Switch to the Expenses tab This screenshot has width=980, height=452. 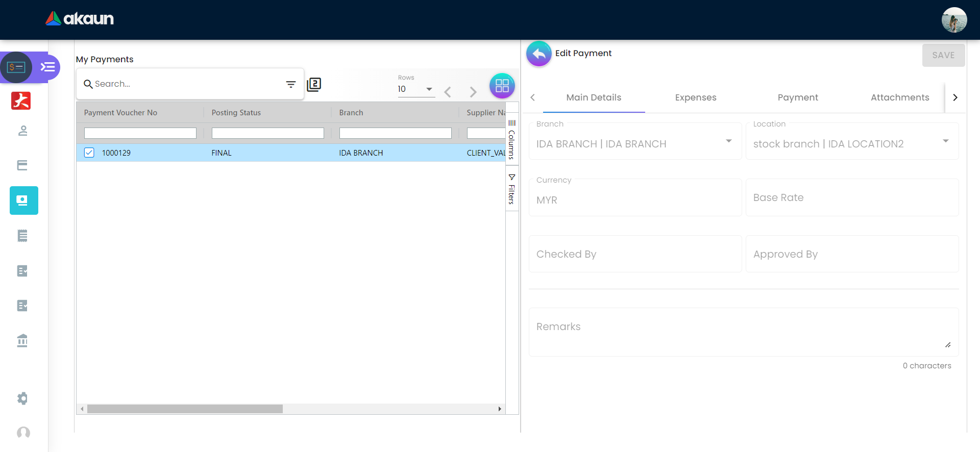coord(695,97)
